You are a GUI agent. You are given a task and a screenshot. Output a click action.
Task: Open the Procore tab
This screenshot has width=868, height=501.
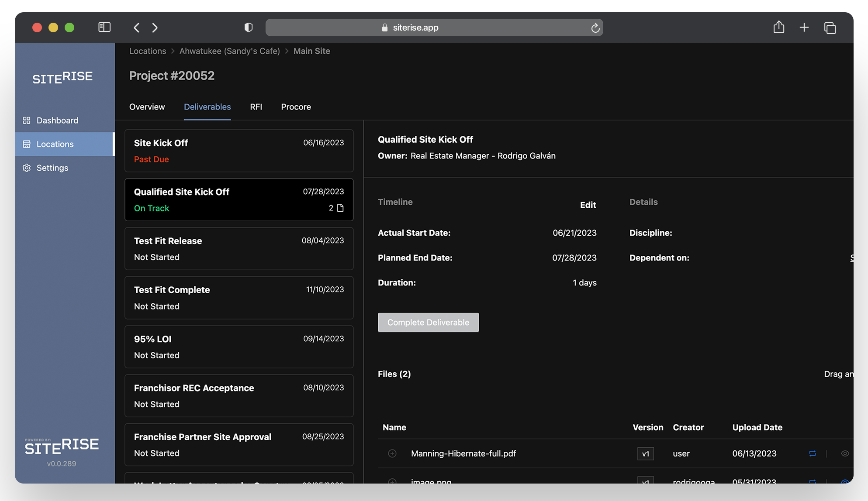296,107
